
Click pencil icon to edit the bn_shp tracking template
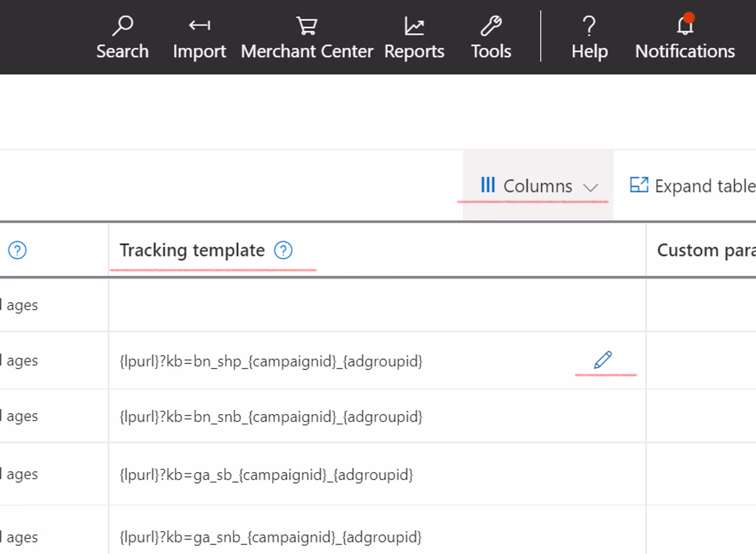pos(603,360)
